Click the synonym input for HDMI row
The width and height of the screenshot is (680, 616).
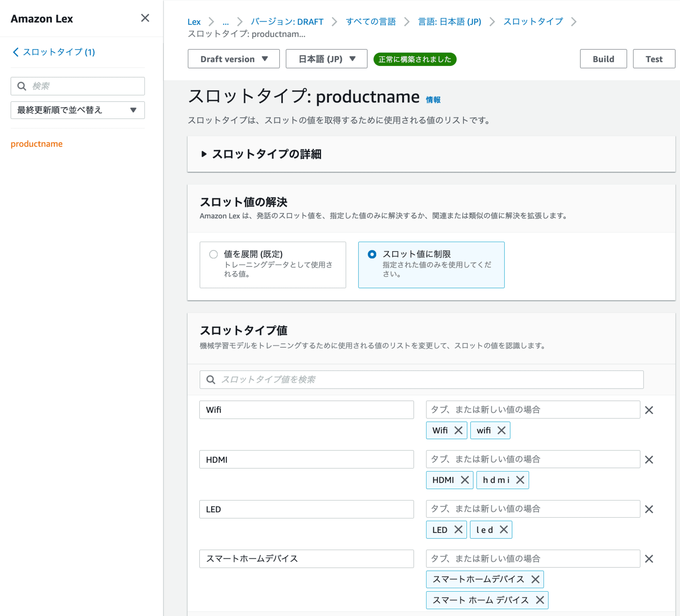click(533, 459)
